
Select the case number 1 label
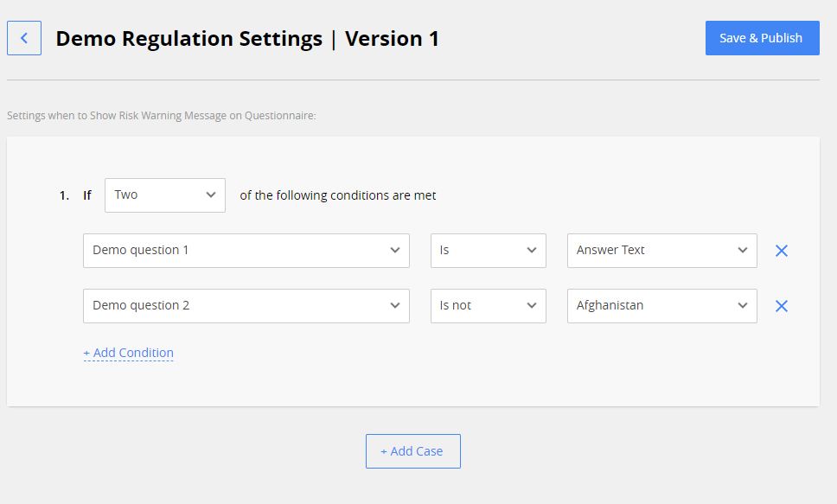[x=64, y=195]
